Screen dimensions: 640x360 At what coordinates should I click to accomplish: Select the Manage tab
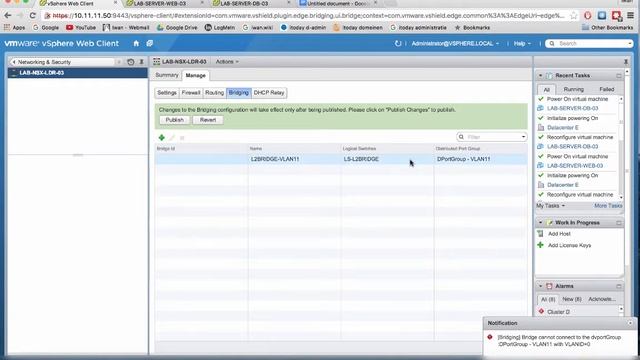tap(196, 76)
